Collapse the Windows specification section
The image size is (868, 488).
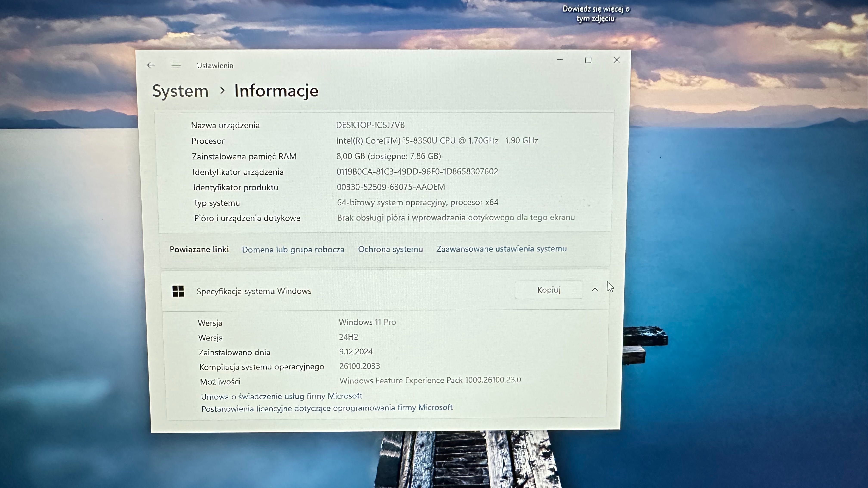(595, 290)
